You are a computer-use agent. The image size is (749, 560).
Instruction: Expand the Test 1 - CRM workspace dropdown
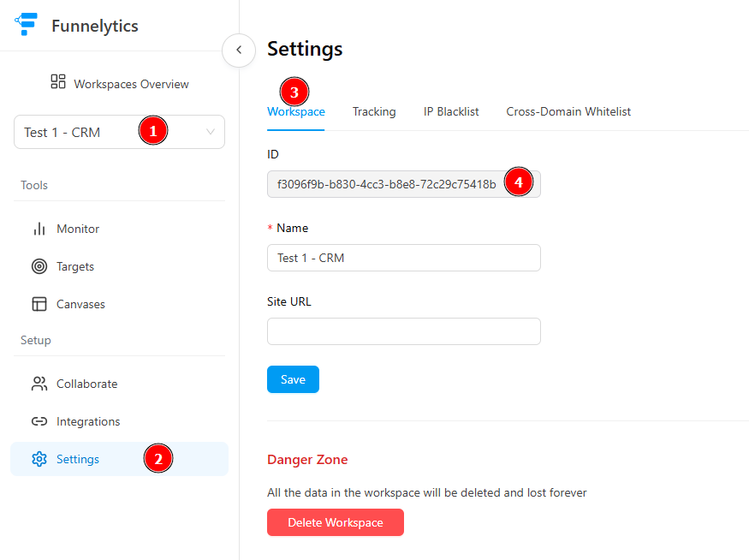[120, 132]
